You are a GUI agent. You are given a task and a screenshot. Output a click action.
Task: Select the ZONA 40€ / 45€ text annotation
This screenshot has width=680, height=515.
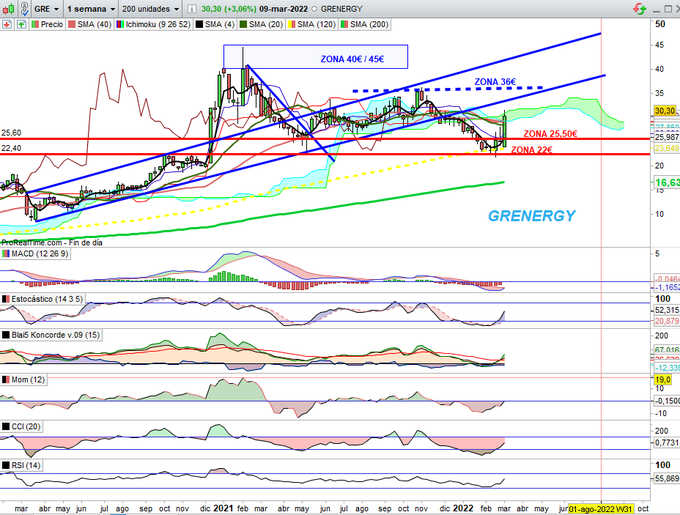352,59
